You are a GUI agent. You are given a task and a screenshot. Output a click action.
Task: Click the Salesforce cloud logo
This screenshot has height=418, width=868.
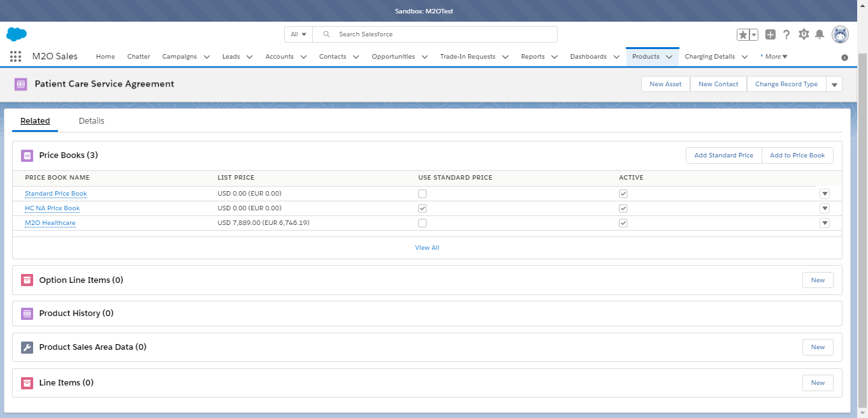[x=17, y=34]
